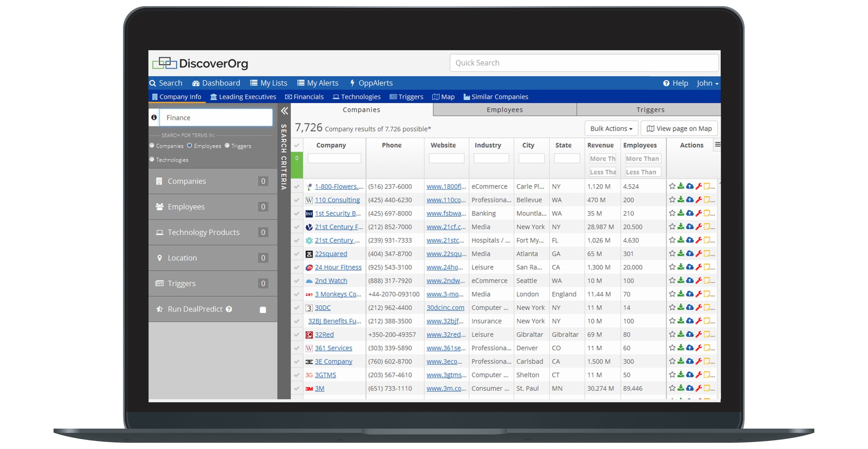This screenshot has width=868, height=449.
Task: Add a note to 22squared row
Action: (707, 254)
